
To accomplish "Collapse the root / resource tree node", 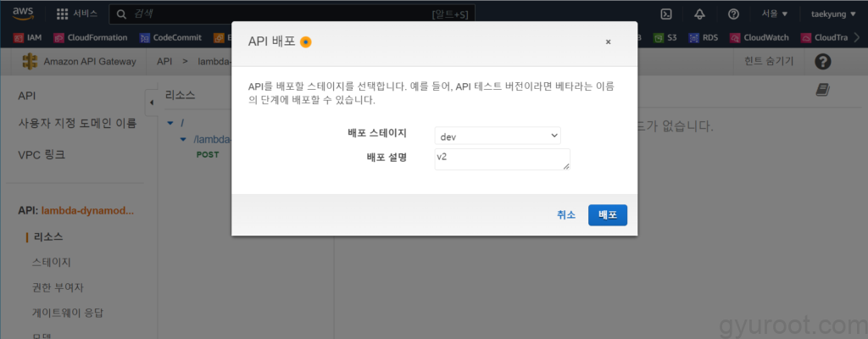I will [170, 124].
